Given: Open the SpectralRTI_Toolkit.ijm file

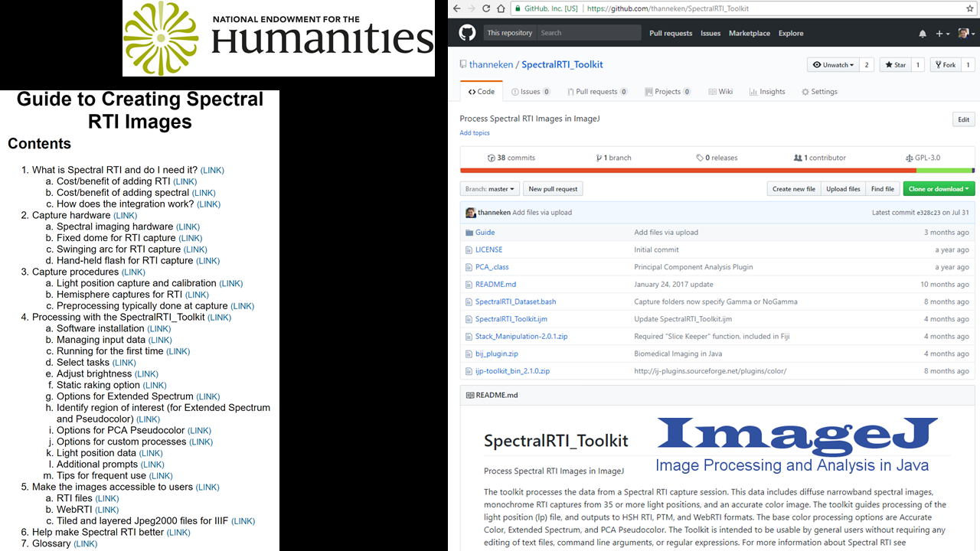Looking at the screenshot, I should (511, 319).
